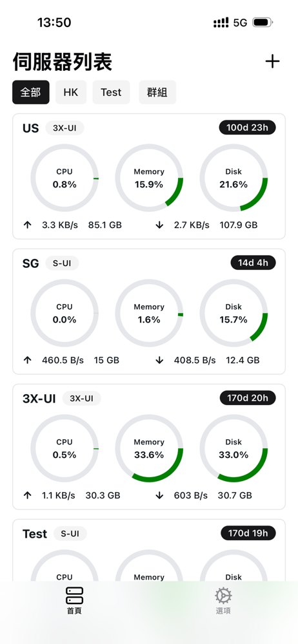The image size is (298, 644).
Task: Tap the download arrow in 3X-UI card
Action: 160,495
